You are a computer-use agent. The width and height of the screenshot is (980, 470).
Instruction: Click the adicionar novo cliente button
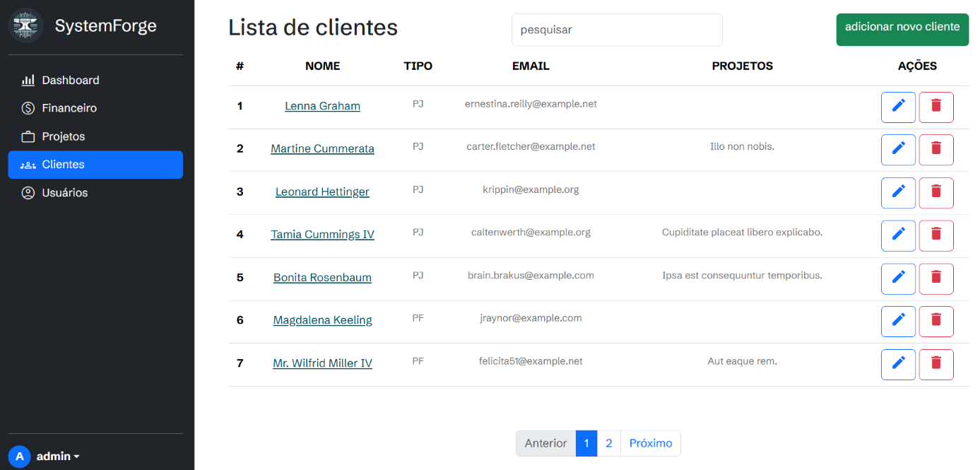click(902, 30)
